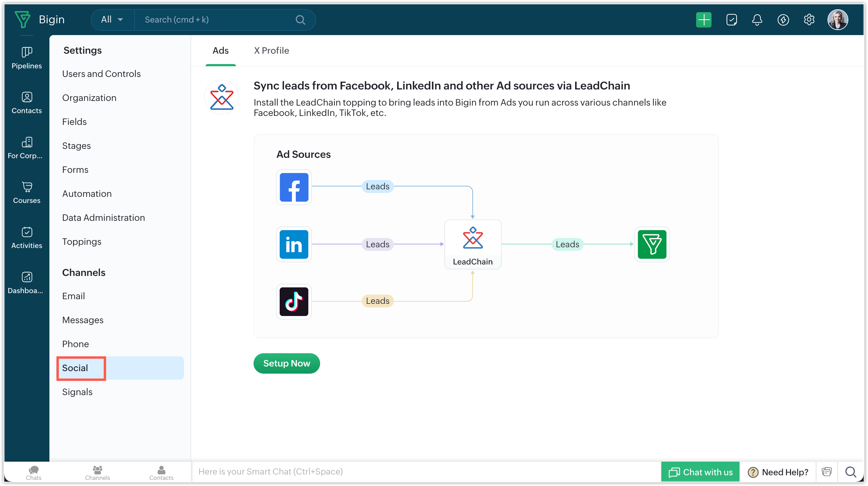Image resolution: width=868 pixels, height=486 pixels.
Task: Open the Pipelines module
Action: pos(26,58)
